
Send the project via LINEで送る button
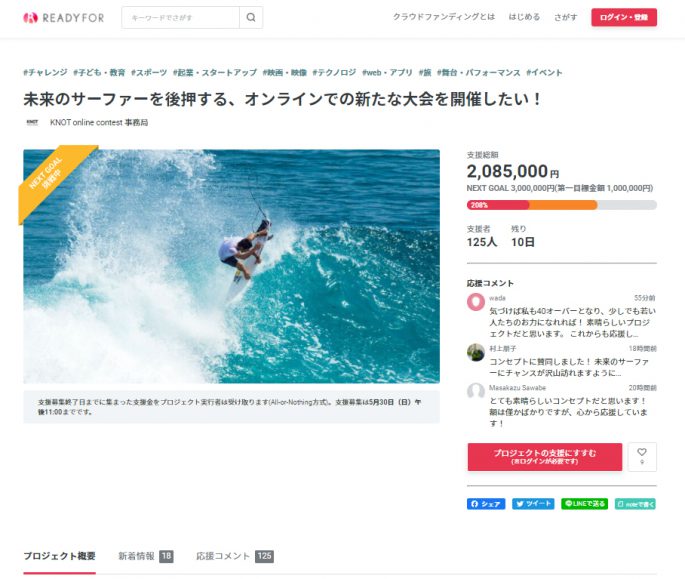coord(584,504)
